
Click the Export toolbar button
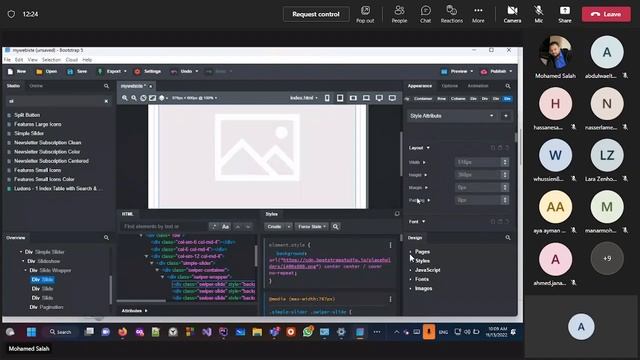tap(109, 71)
